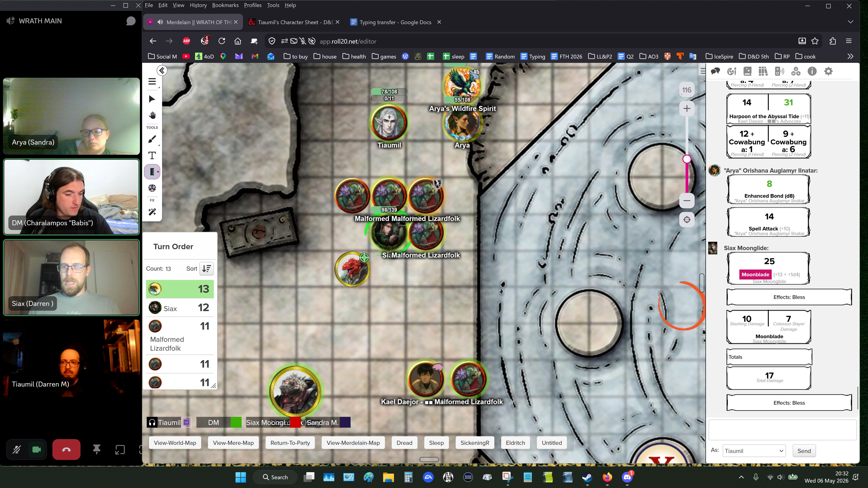The height and width of the screenshot is (488, 868).
Task: Open the Roll20 hamburger main menu
Action: [x=152, y=82]
